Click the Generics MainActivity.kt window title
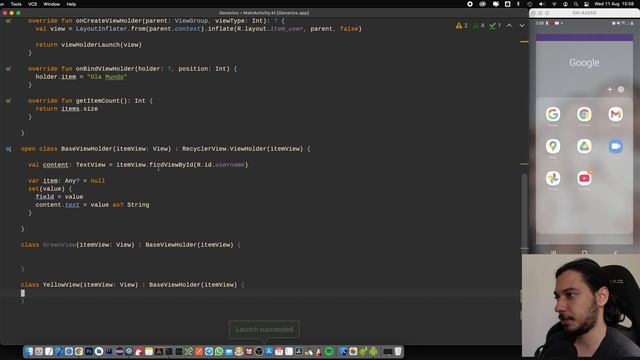Screen dimensions: 640x360 264,13
